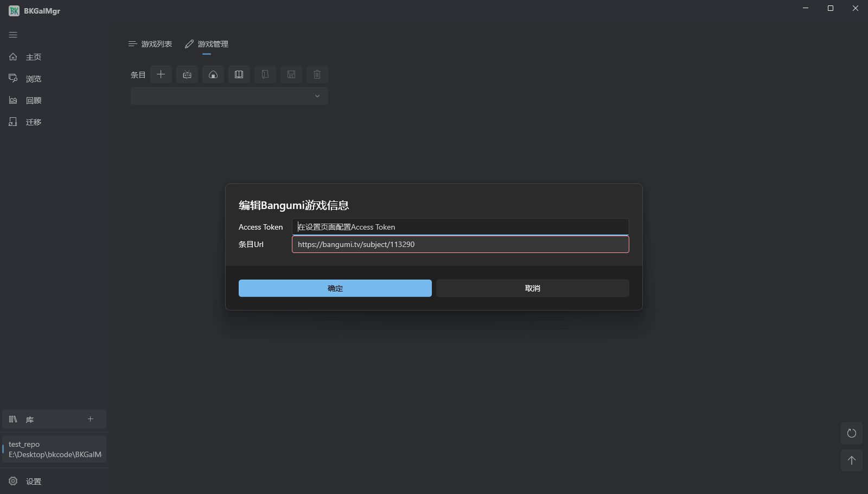This screenshot has height=494, width=868.
Task: Focus the 条目Url input field
Action: pyautogui.click(x=460, y=244)
